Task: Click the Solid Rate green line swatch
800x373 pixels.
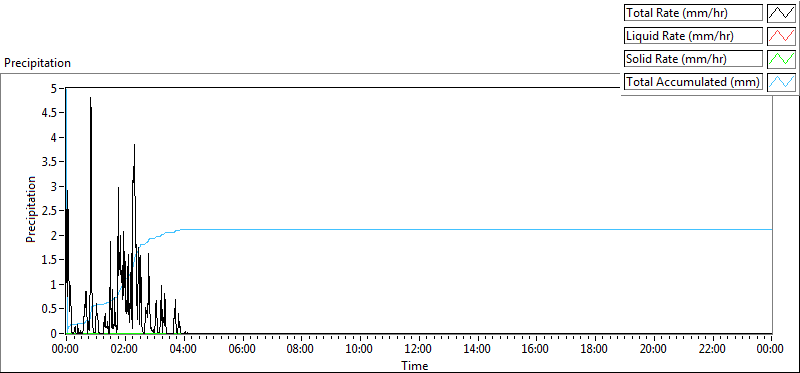Action: pos(781,59)
